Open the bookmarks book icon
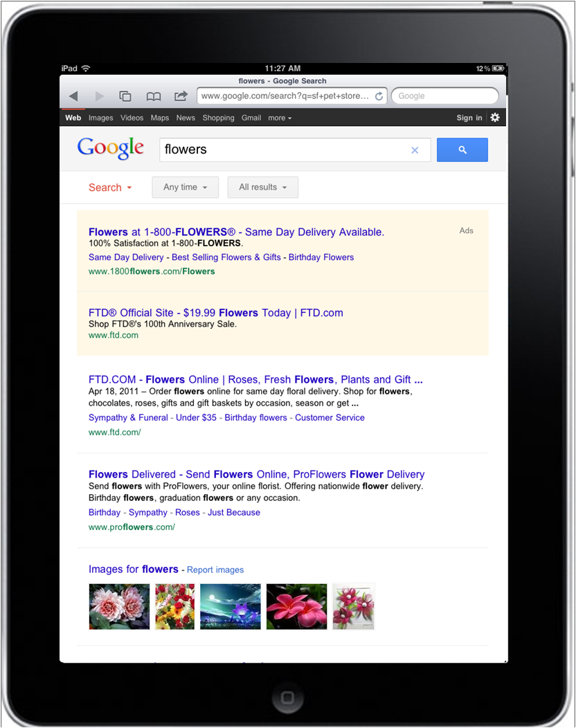The image size is (576, 728). 153,96
